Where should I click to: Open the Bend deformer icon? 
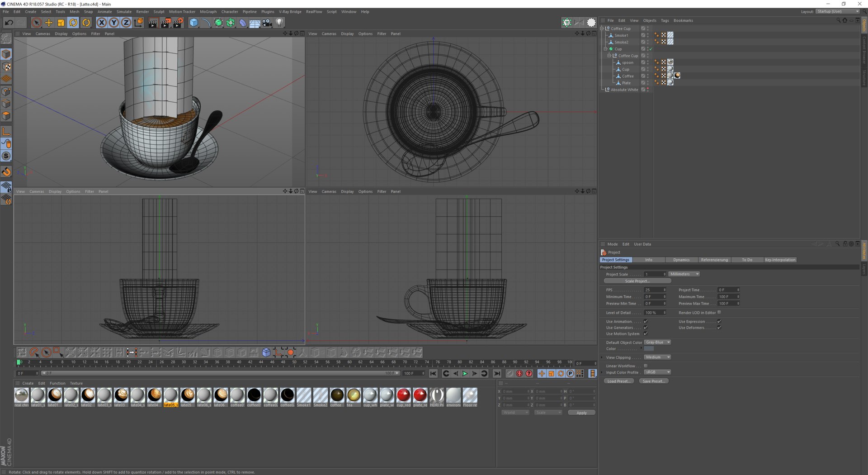tap(243, 23)
